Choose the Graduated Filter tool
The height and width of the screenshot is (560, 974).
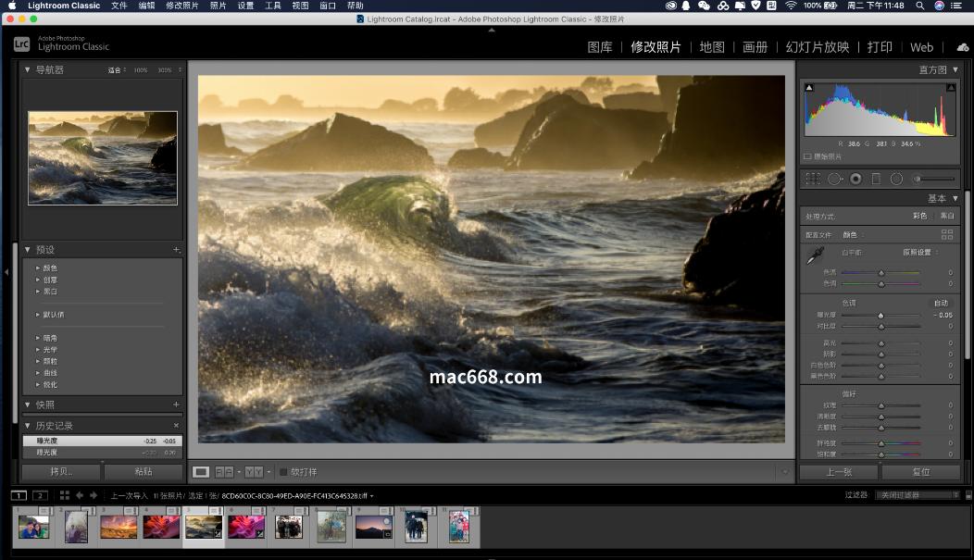(x=876, y=179)
